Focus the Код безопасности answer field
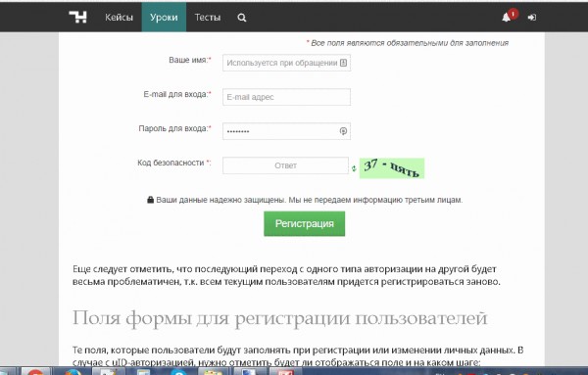588x375 pixels. [x=285, y=165]
